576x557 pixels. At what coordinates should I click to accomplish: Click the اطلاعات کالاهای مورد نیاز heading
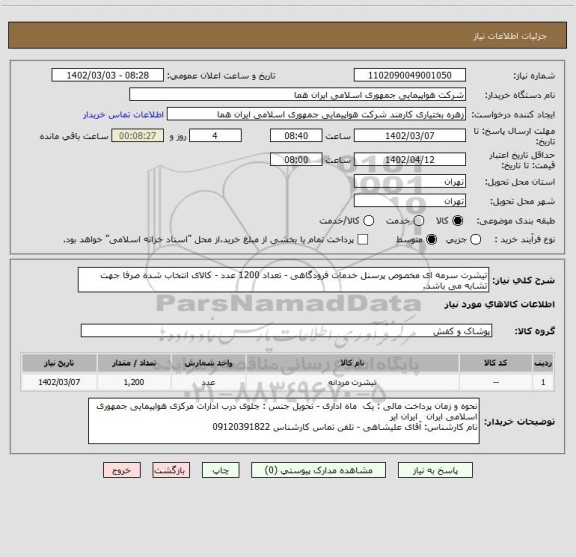coord(500,304)
